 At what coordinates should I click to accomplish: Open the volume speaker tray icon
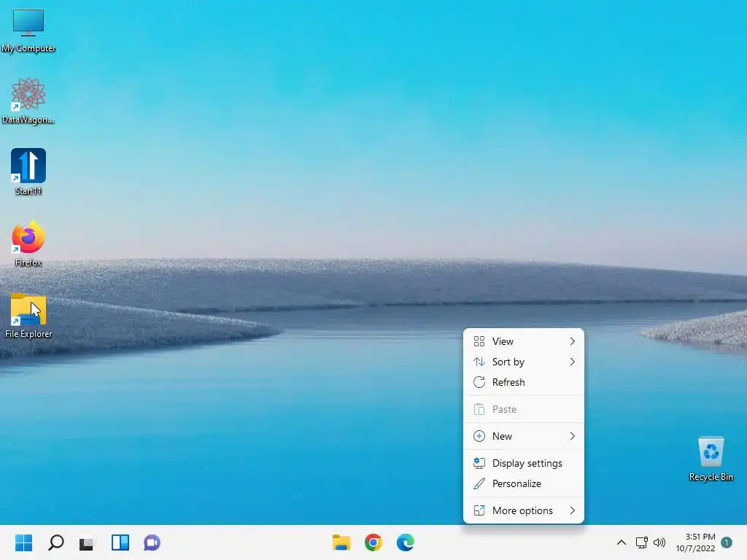point(659,542)
